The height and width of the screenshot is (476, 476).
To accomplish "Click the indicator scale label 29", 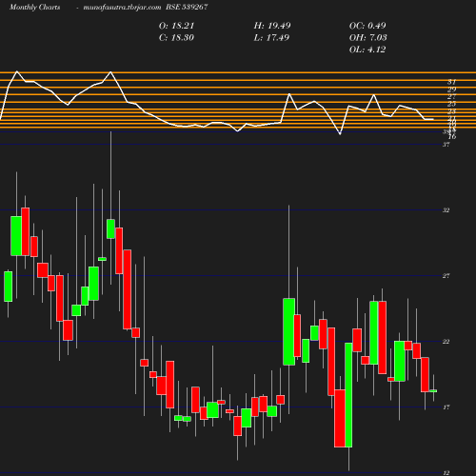I will tap(452, 89).
